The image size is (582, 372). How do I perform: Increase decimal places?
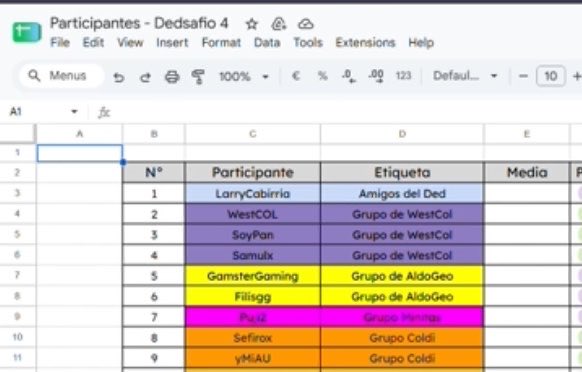coord(376,76)
